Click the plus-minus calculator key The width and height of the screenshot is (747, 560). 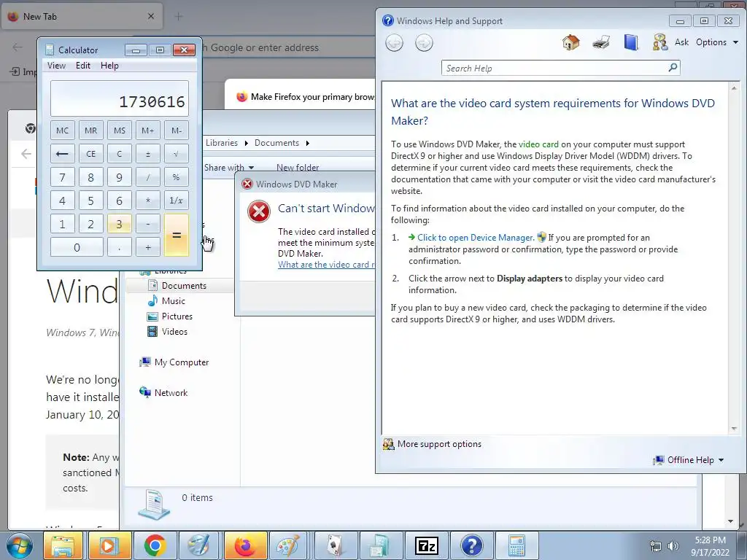(147, 154)
